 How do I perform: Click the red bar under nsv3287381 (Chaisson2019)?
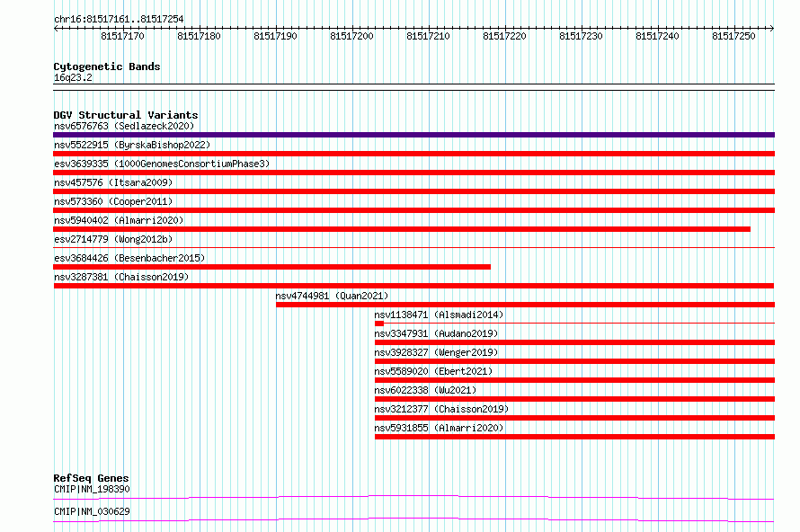(413, 286)
